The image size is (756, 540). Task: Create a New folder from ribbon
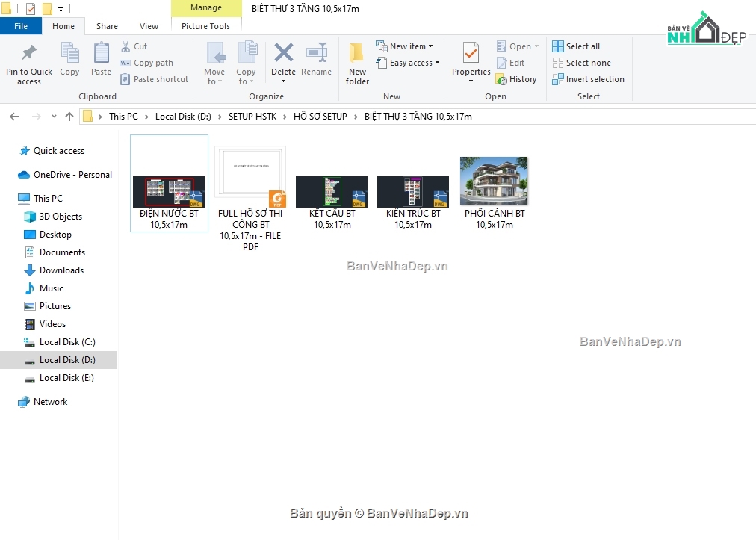(357, 55)
